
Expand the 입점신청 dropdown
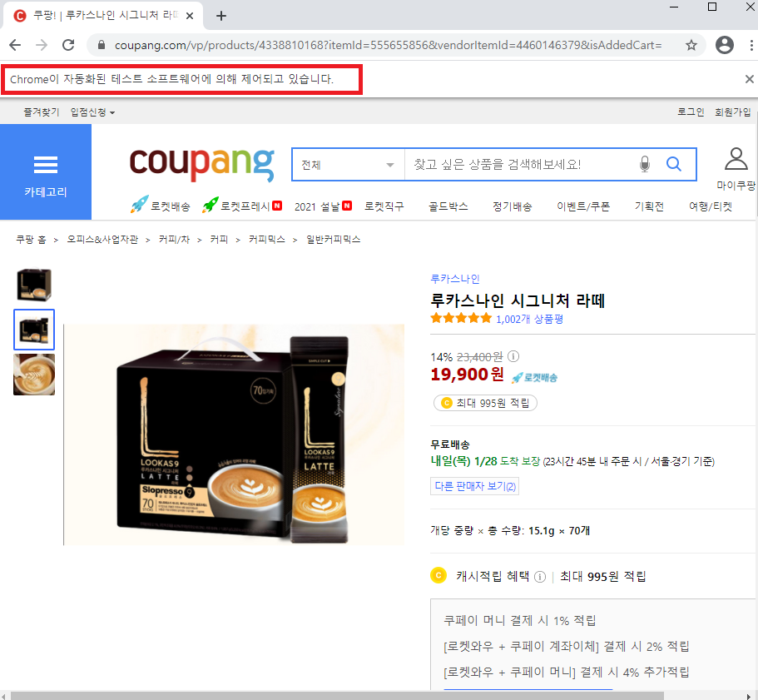coord(93,112)
